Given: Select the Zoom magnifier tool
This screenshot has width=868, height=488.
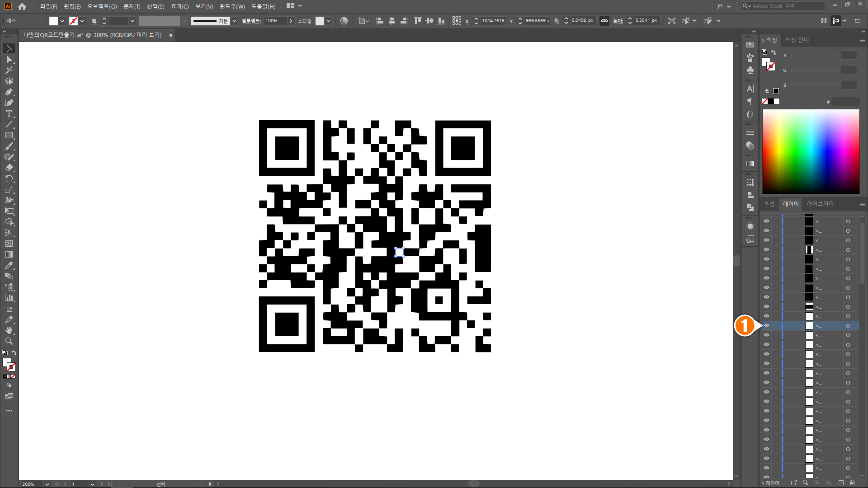Looking at the screenshot, I should 9,341.
